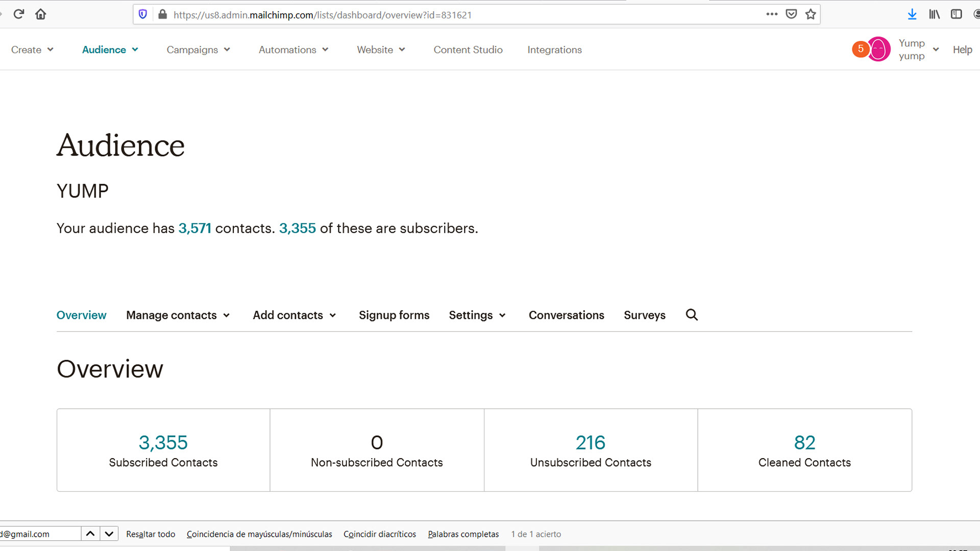The image size is (980, 551).
Task: Expand the Automations dropdown menu
Action: (293, 49)
